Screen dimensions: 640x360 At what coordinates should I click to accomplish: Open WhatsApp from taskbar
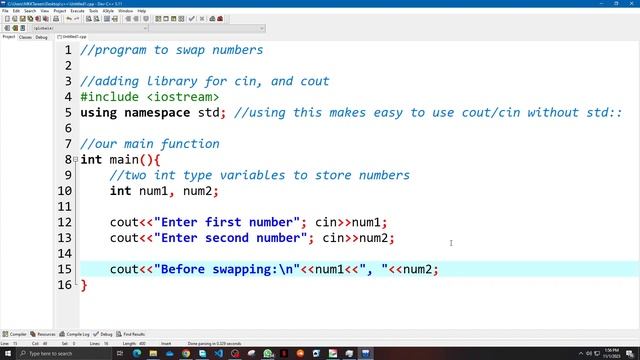pos(268,353)
